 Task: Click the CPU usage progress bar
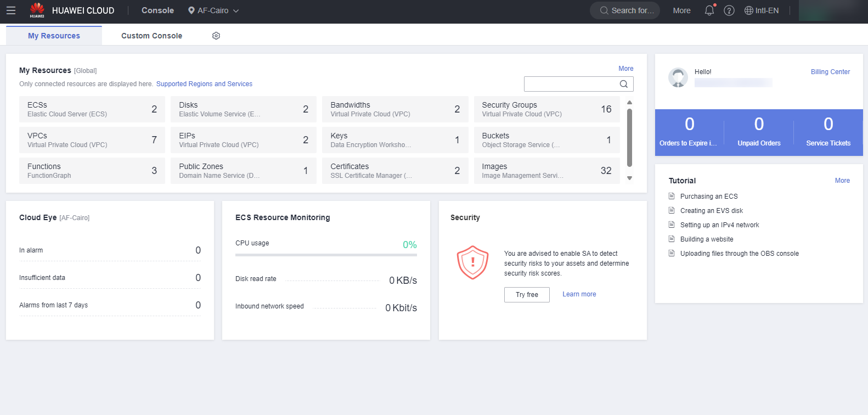point(326,255)
